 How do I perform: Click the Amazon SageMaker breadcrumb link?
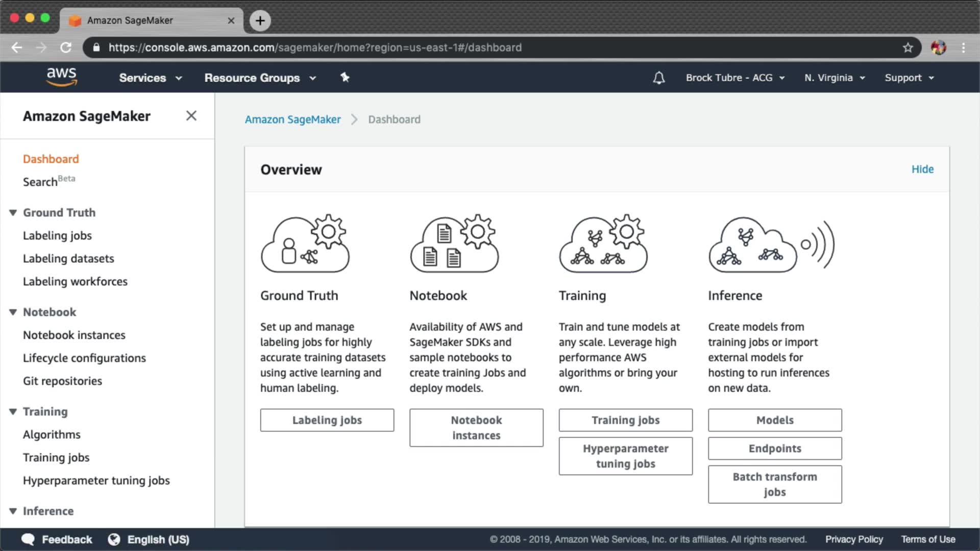[x=292, y=119]
